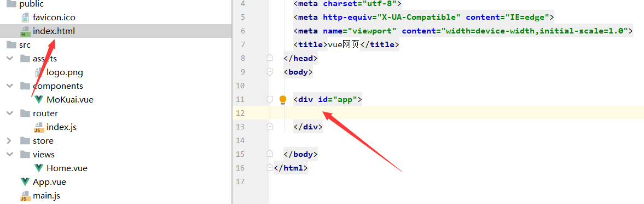
Task: Click the index.html file icon
Action: tap(26, 31)
